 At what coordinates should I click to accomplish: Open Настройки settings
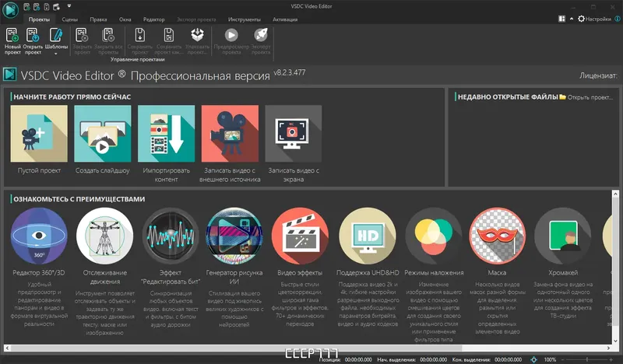pyautogui.click(x=594, y=19)
